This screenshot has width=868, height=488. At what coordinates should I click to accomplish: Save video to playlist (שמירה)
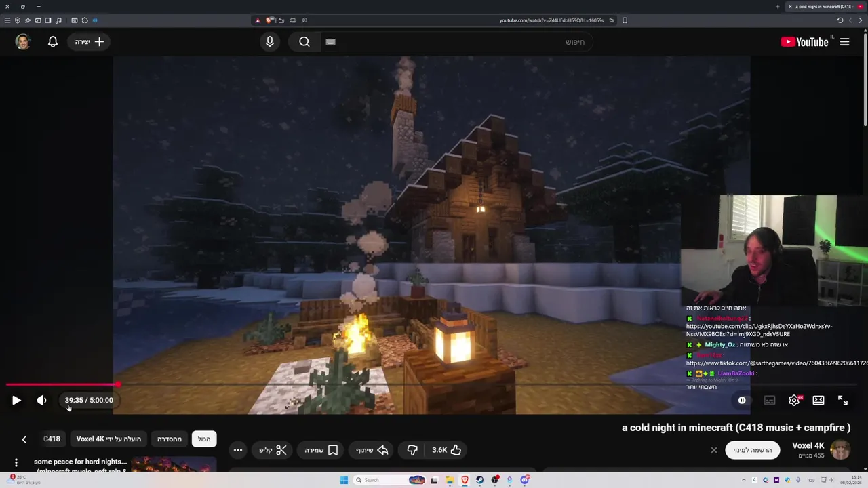[321, 450]
